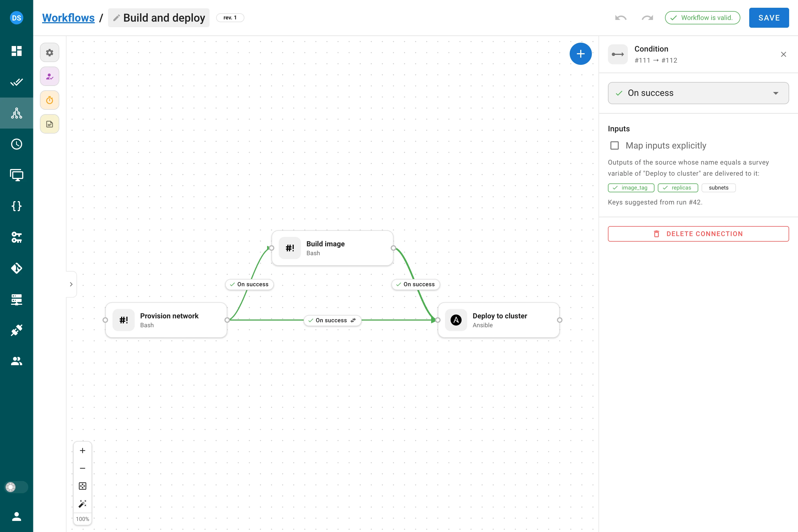Delete the selected connection
Screen dimensions: 798x532
[698, 234]
